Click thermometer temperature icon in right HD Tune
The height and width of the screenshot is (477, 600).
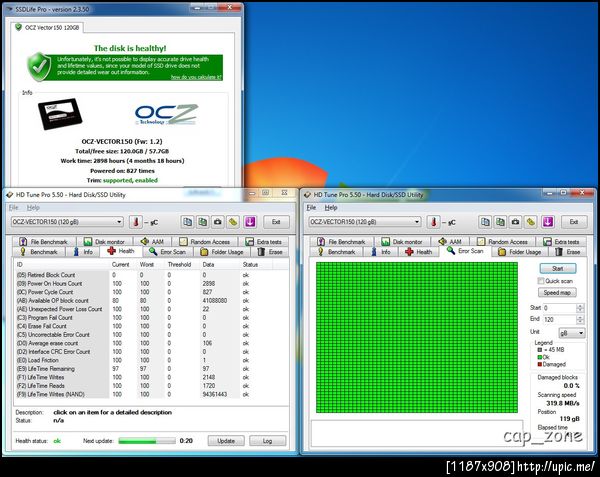434,222
